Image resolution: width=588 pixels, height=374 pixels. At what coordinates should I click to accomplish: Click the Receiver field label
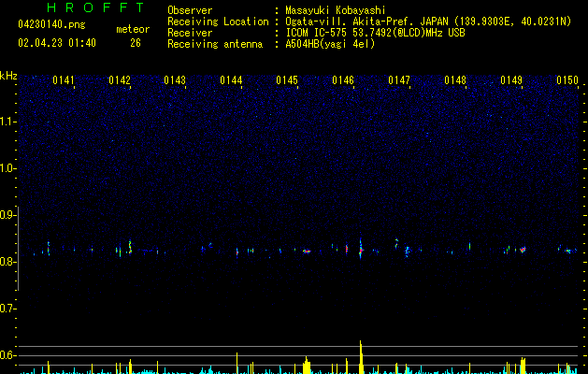click(190, 33)
